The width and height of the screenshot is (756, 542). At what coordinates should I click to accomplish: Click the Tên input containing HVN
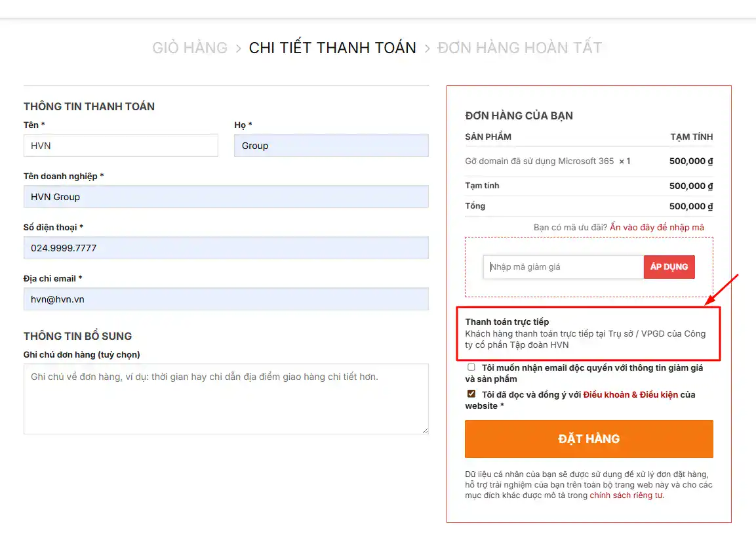tap(121, 146)
